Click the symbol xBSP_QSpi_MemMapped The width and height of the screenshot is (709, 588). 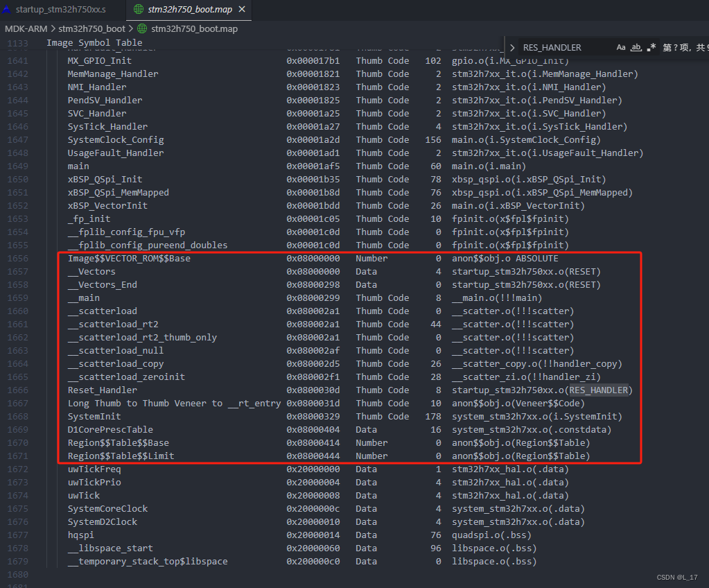(119, 192)
